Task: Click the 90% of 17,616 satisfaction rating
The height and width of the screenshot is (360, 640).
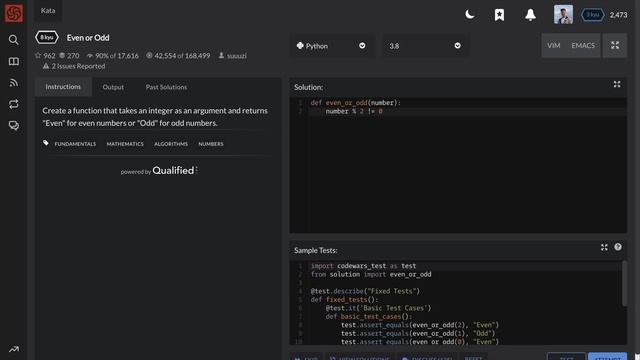Action: (x=113, y=56)
